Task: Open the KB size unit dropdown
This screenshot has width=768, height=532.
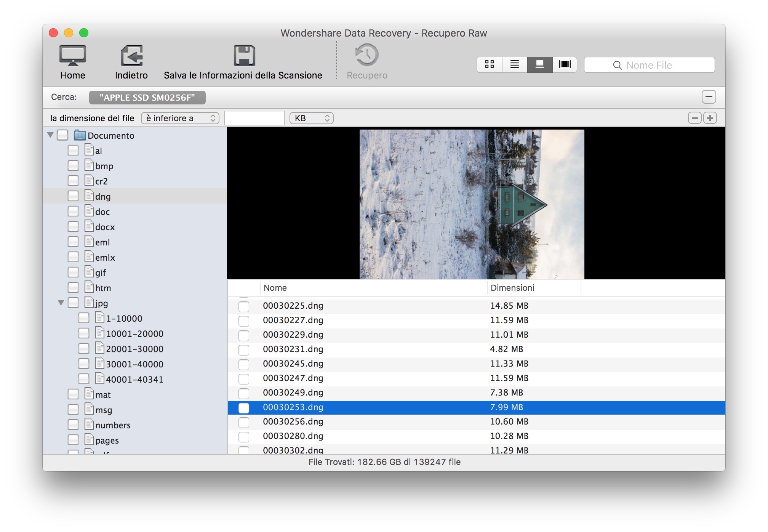Action: coord(311,118)
